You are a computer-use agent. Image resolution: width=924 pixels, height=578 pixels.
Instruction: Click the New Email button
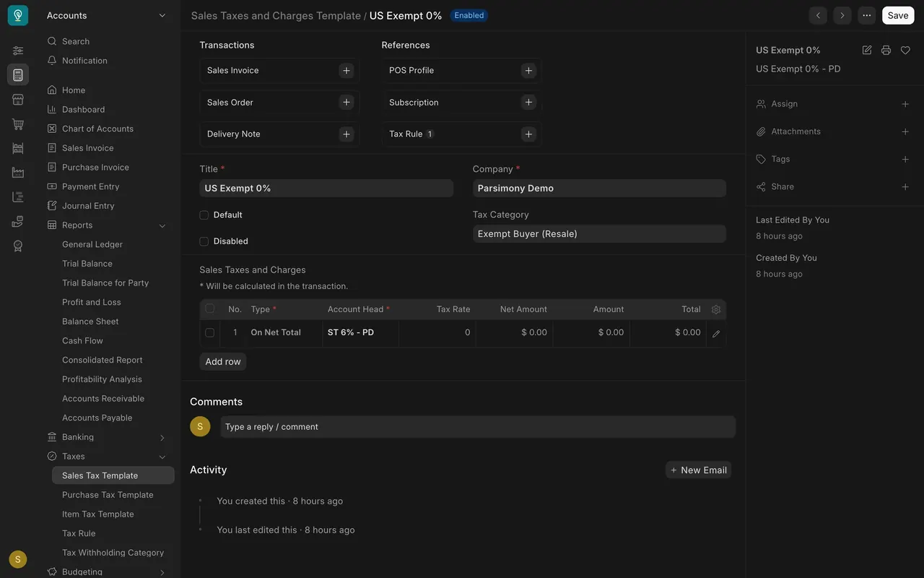pyautogui.click(x=698, y=470)
